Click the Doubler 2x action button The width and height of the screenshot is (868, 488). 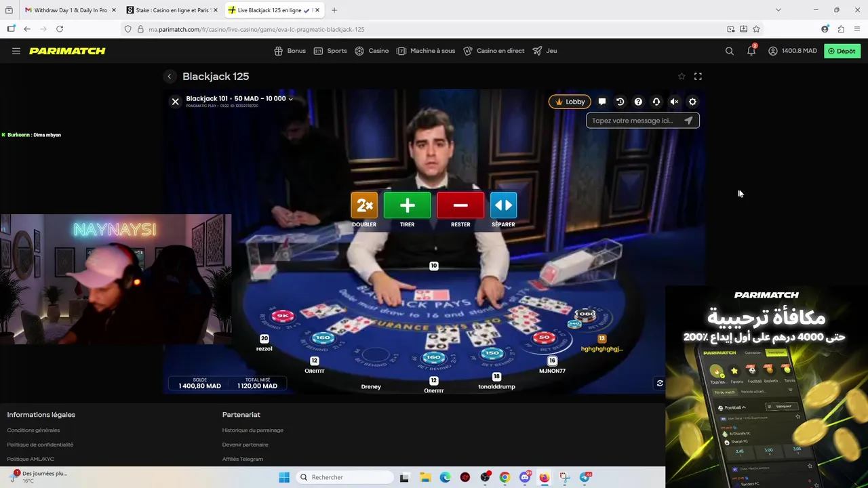[364, 205]
